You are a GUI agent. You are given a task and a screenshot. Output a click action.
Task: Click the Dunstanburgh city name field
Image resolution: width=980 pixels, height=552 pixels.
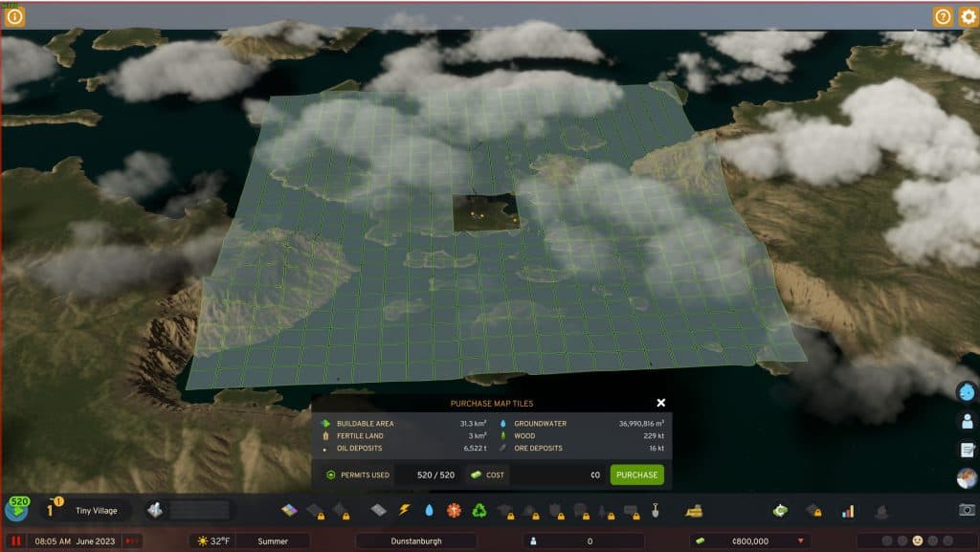coord(416,541)
